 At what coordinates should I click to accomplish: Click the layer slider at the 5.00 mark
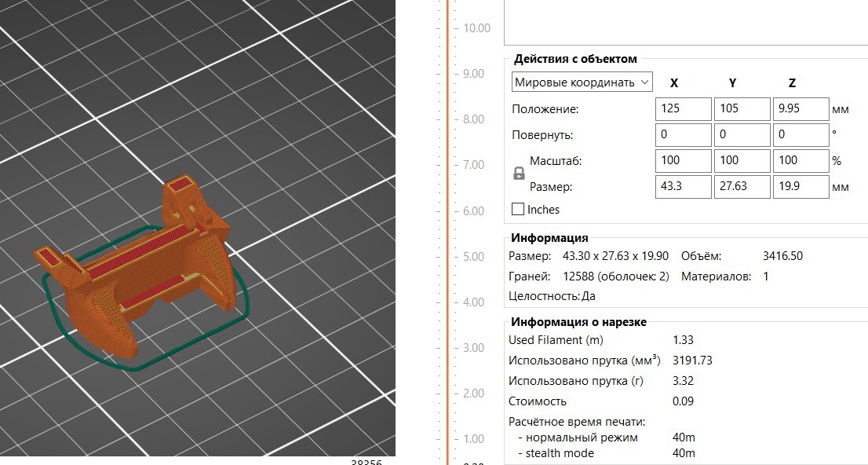(447, 256)
